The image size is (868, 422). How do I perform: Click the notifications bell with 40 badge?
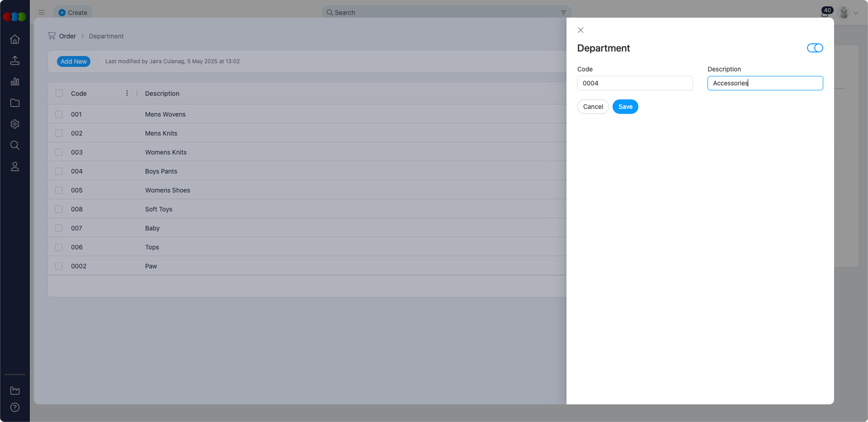coord(825,13)
